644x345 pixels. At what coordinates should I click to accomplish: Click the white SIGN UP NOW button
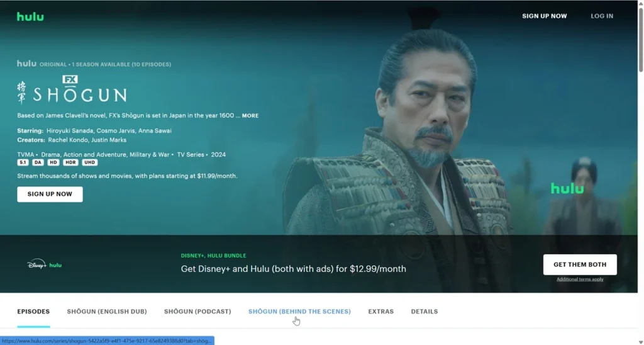pyautogui.click(x=50, y=194)
